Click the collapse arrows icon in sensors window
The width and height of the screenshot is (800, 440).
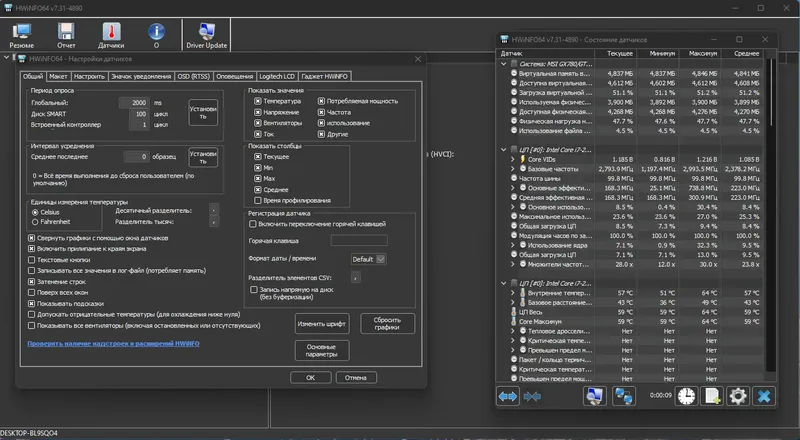(x=532, y=396)
